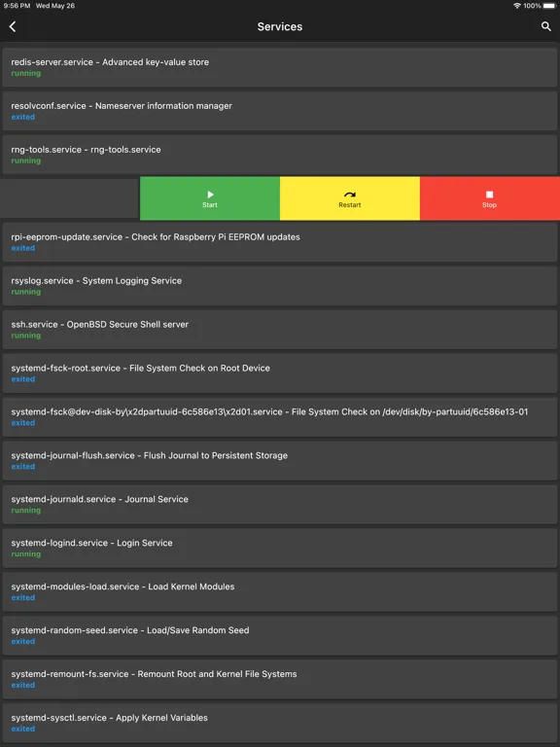Click the running status under systemd-logind.service
Viewport: 560px width, 747px height.
pos(26,554)
